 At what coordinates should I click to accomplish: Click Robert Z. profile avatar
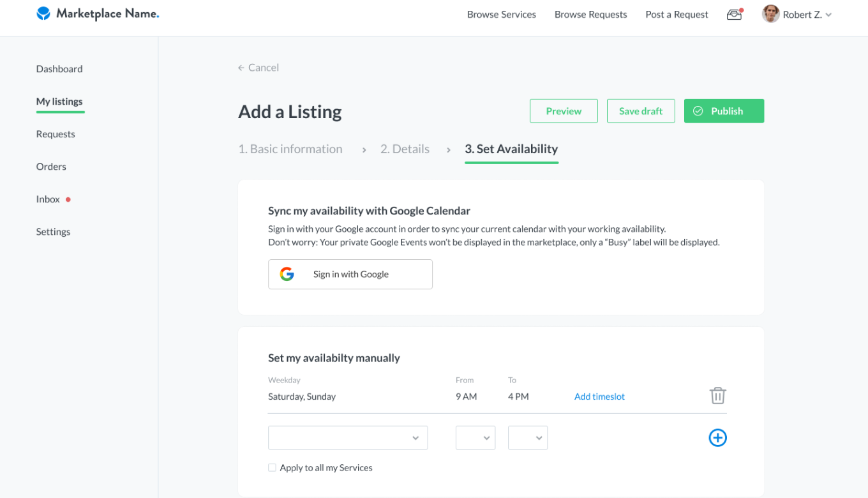(x=770, y=14)
